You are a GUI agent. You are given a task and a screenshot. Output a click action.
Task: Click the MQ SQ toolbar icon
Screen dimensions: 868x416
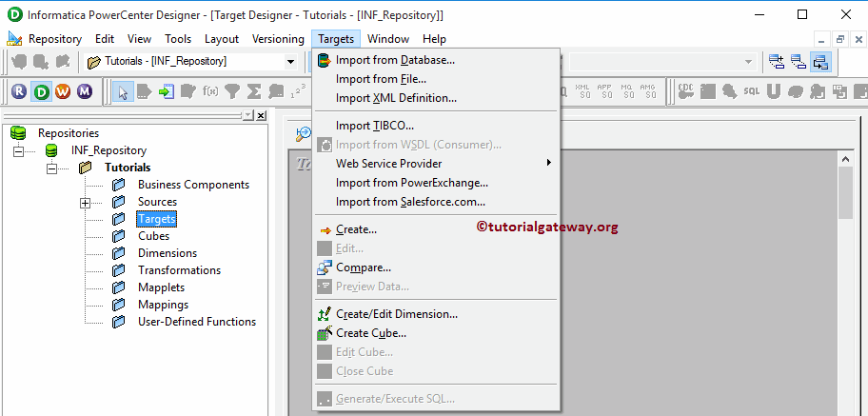tap(626, 91)
